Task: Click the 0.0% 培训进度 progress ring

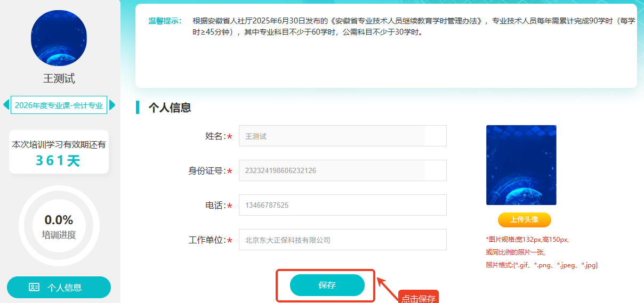Action: 59,226
